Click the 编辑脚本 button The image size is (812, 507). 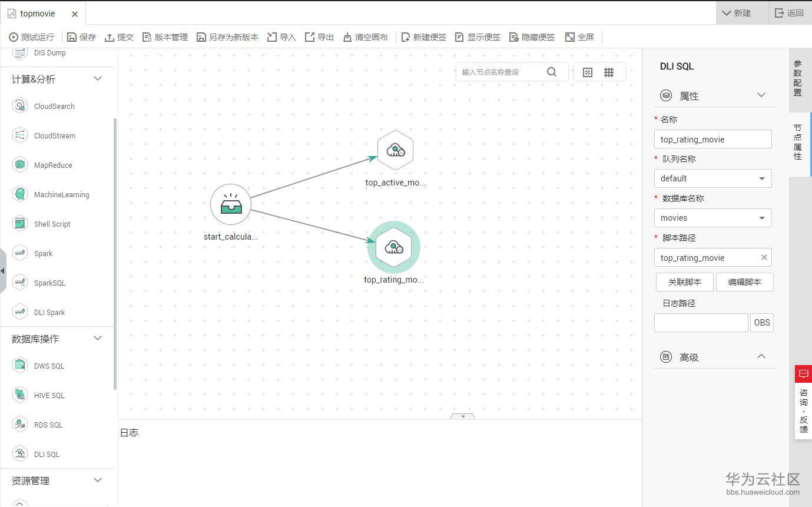[x=745, y=282]
